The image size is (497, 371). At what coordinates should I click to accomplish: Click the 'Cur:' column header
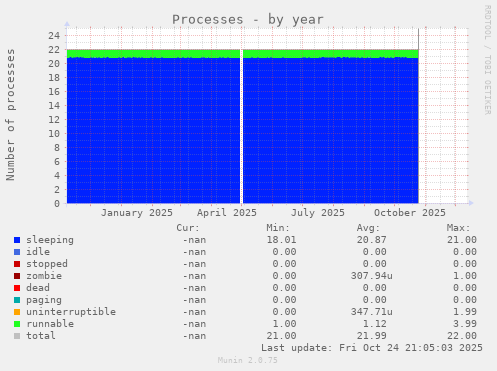[x=188, y=228]
